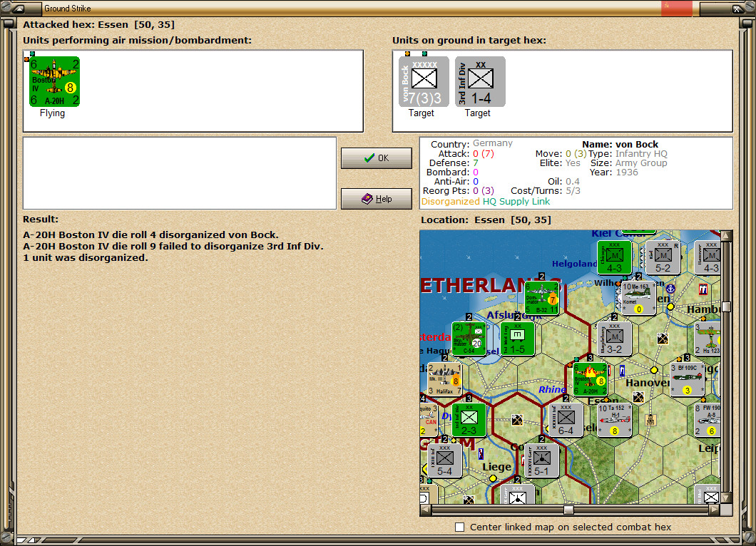The height and width of the screenshot is (546, 756).
Task: Select the Boston IV A-20H flying unit
Action: (x=54, y=81)
